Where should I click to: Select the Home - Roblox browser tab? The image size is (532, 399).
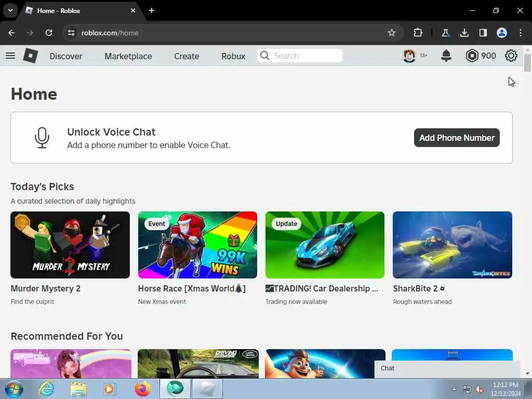(x=82, y=10)
